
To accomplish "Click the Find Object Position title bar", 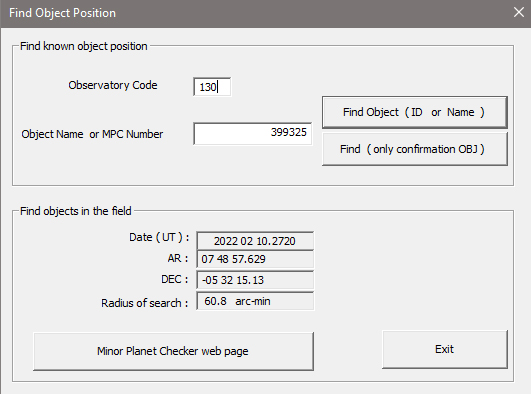I will pos(254,13).
